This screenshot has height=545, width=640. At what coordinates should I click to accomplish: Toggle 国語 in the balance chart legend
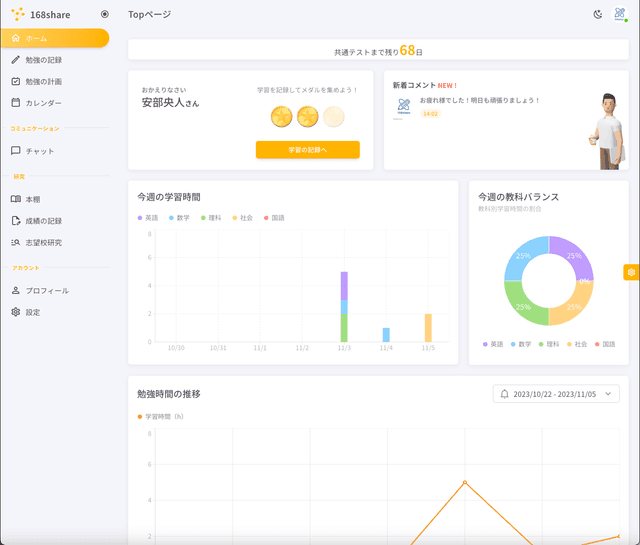click(x=605, y=344)
